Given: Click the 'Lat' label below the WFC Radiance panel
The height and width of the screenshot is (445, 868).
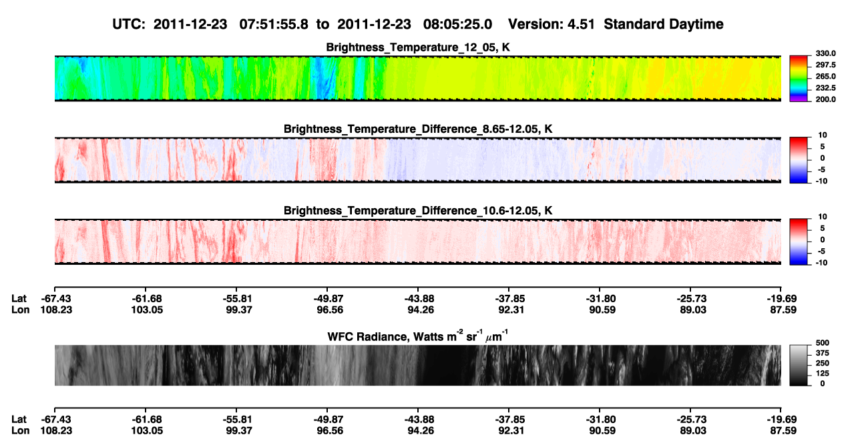Looking at the screenshot, I should 19,420.
